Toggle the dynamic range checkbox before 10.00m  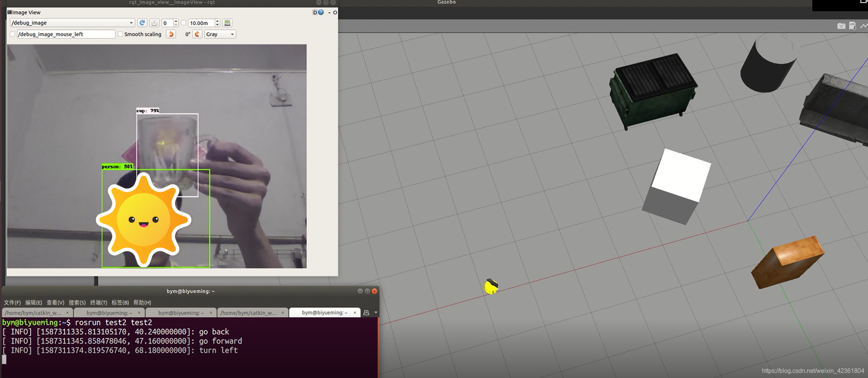coord(183,23)
